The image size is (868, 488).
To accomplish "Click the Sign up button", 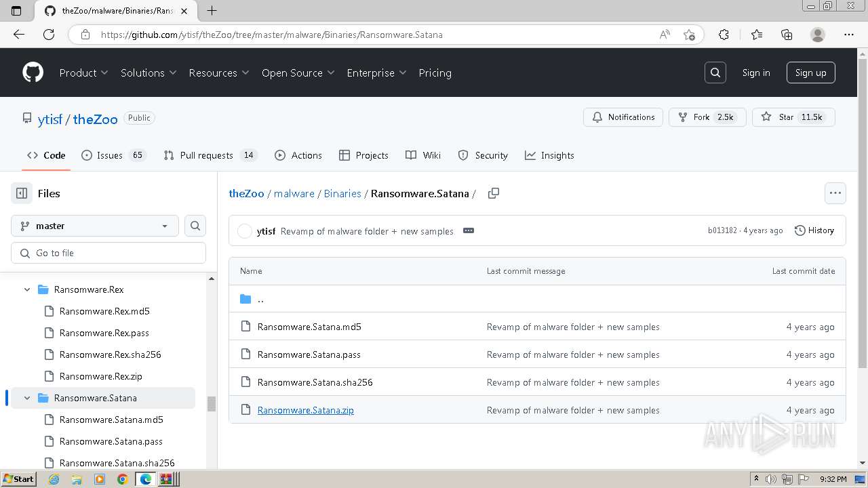I will point(810,73).
